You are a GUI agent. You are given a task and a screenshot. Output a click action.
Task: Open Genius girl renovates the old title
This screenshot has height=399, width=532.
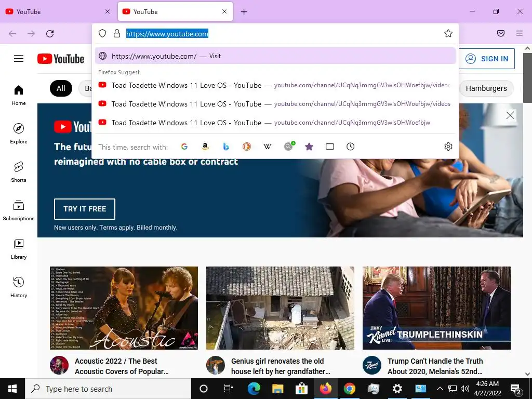[280, 366]
